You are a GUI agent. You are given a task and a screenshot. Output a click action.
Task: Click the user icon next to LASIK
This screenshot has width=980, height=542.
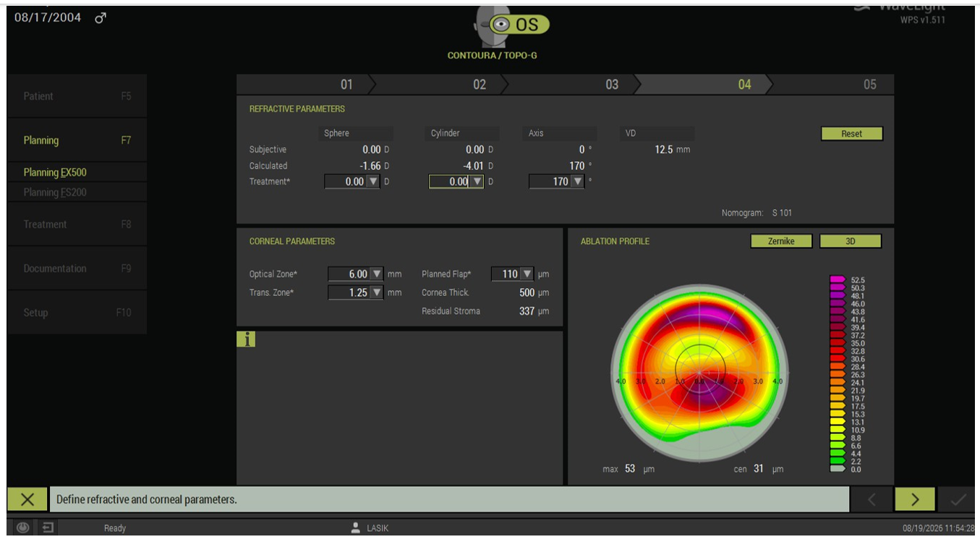click(355, 528)
